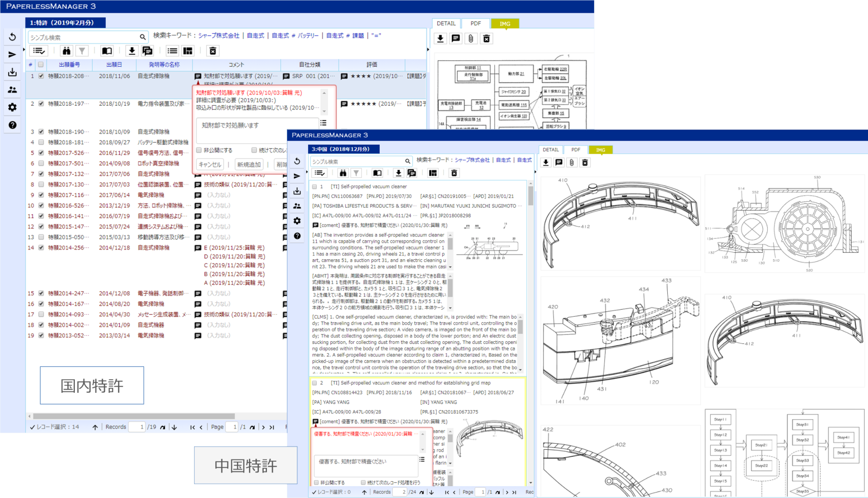Click the filter funnel icon in Japan patent toolbar
The image size is (868, 498).
82,51
